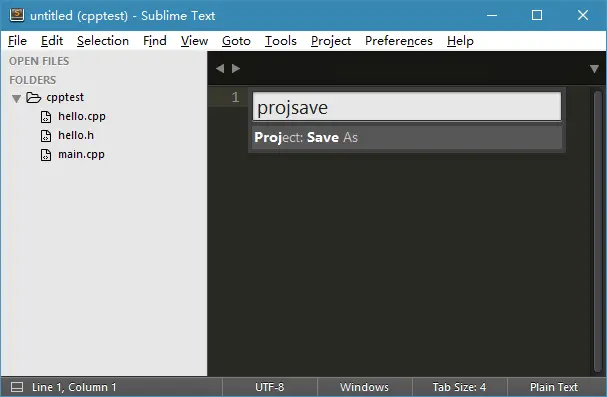Click the hello.cpp file icon

click(x=46, y=117)
